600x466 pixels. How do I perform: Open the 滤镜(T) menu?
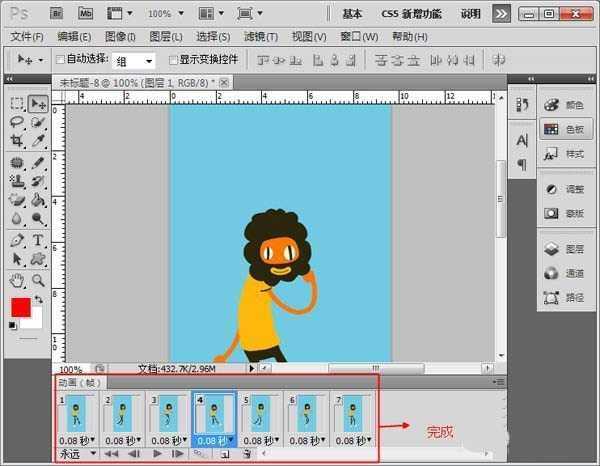point(258,37)
